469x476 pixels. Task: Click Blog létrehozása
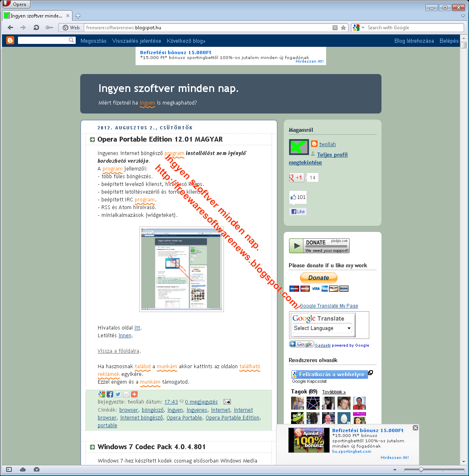click(x=414, y=41)
